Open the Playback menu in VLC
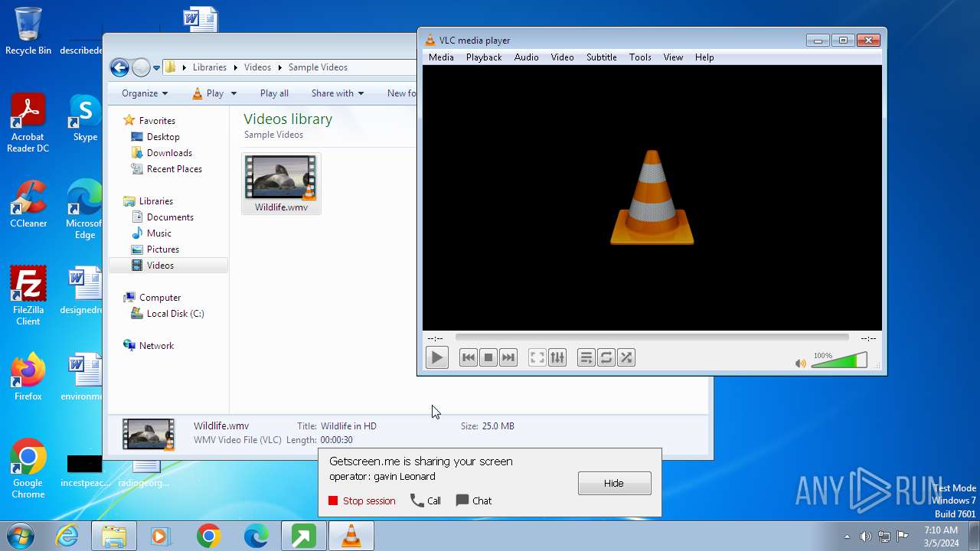980x551 pixels. click(484, 57)
